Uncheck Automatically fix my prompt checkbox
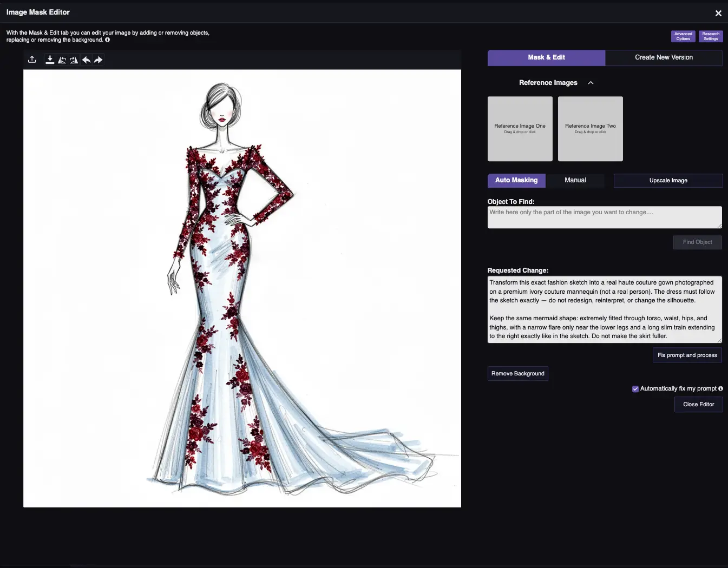The width and height of the screenshot is (728, 568). [x=635, y=389]
